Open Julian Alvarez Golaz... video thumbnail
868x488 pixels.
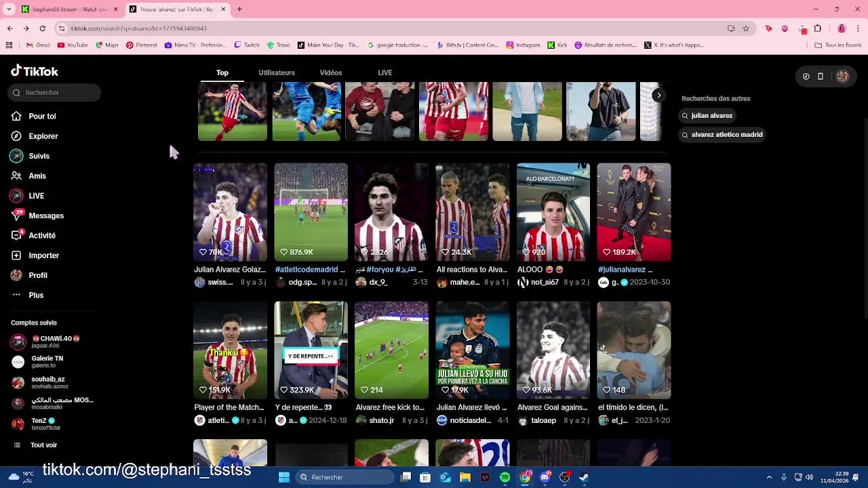click(x=230, y=212)
